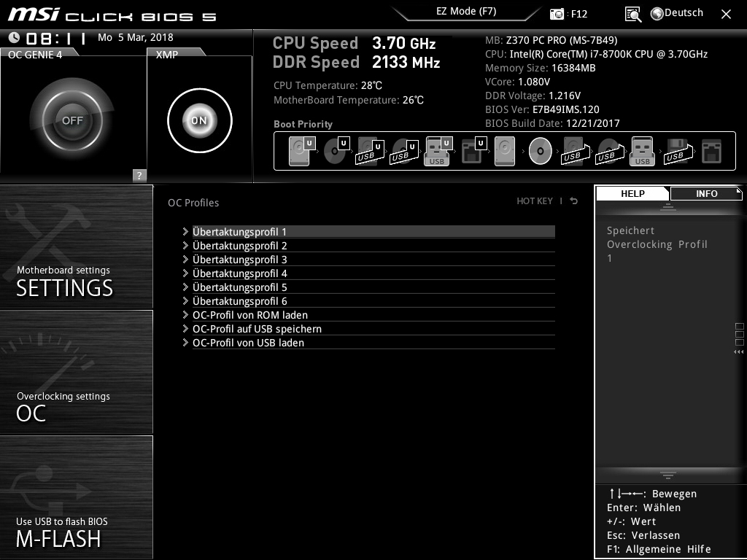Screen dimensions: 747x560
Task: Select the UEFI USB hard disk boot icon
Action: point(370,152)
